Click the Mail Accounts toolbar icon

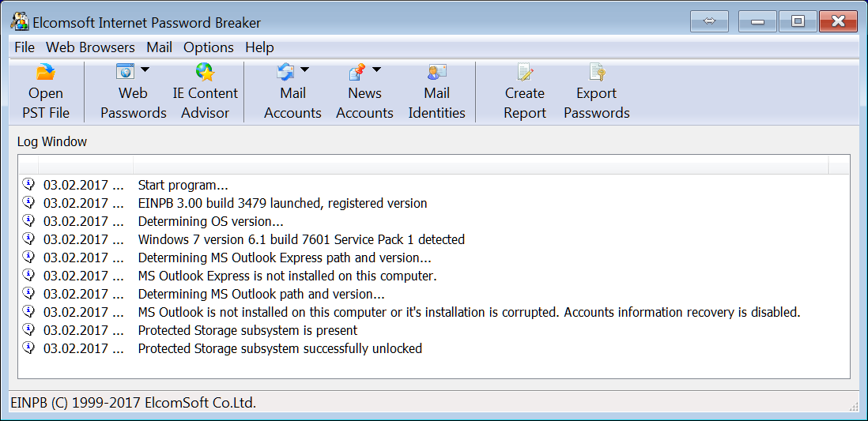(285, 73)
